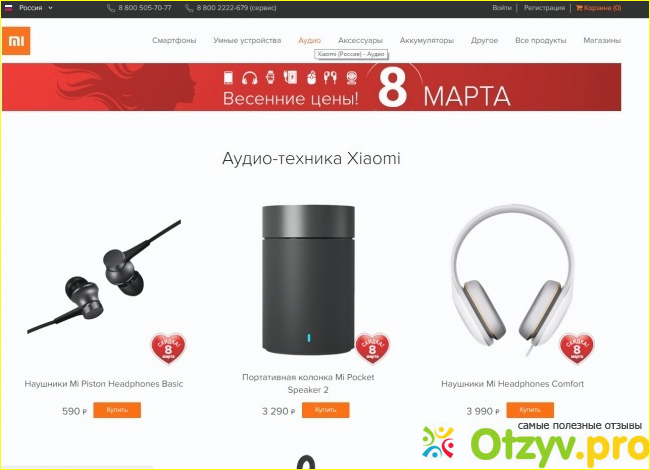Image resolution: width=650 pixels, height=470 pixels.
Task: Open the white Mi Headphones Comfort image
Action: coord(513,281)
